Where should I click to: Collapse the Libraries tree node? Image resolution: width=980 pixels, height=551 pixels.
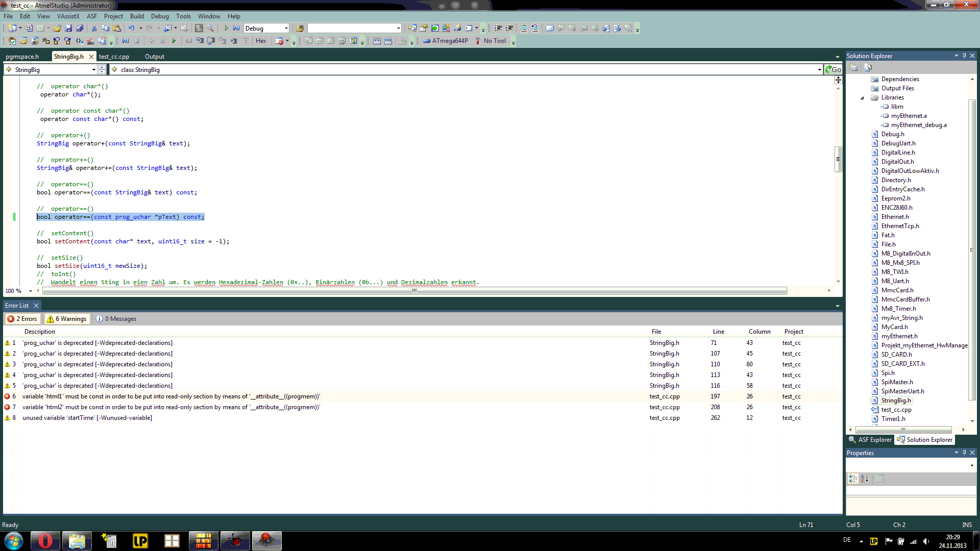(863, 97)
